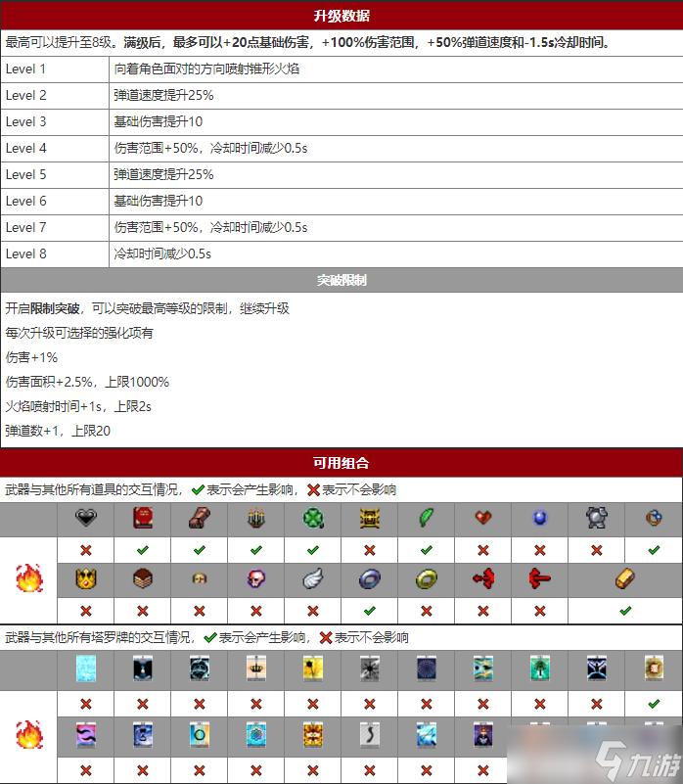
Task: Click the Candelabrador candle holder icon
Action: coord(256,518)
